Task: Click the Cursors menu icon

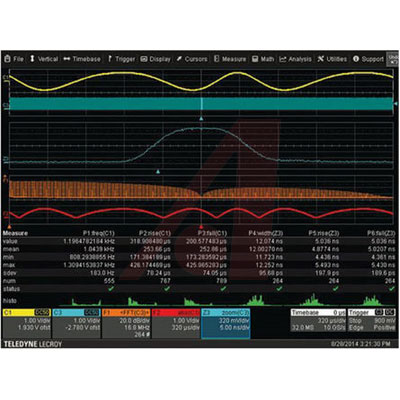Action: (x=179, y=59)
